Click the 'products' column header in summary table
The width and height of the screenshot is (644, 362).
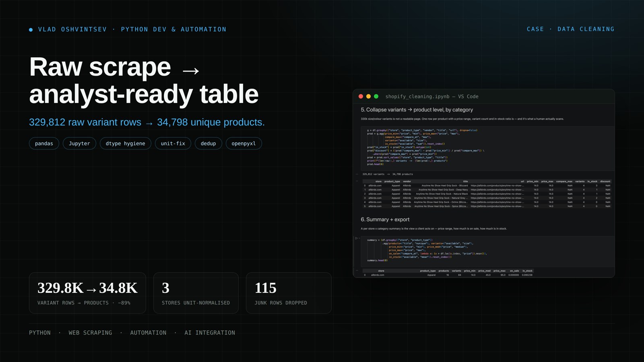coord(444,271)
